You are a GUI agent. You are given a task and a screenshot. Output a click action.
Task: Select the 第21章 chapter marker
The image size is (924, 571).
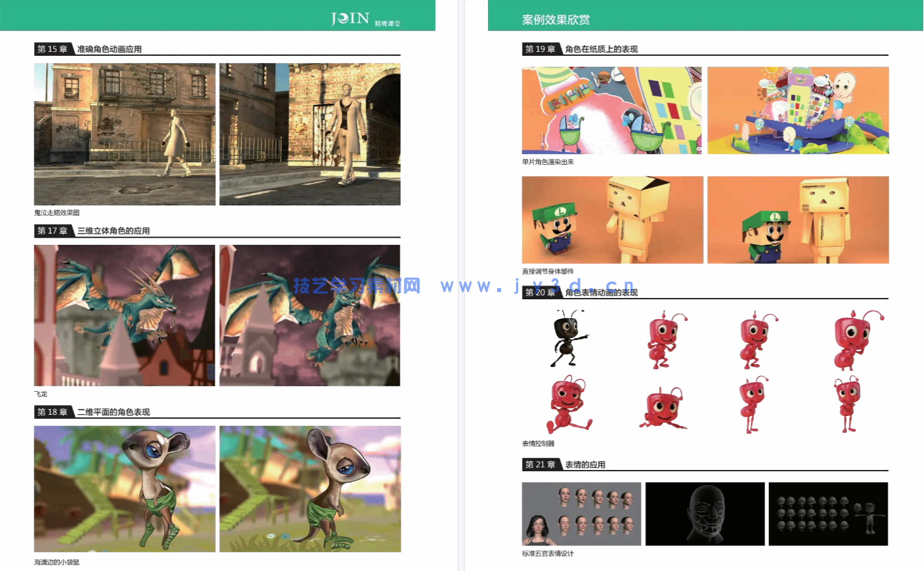click(540, 465)
